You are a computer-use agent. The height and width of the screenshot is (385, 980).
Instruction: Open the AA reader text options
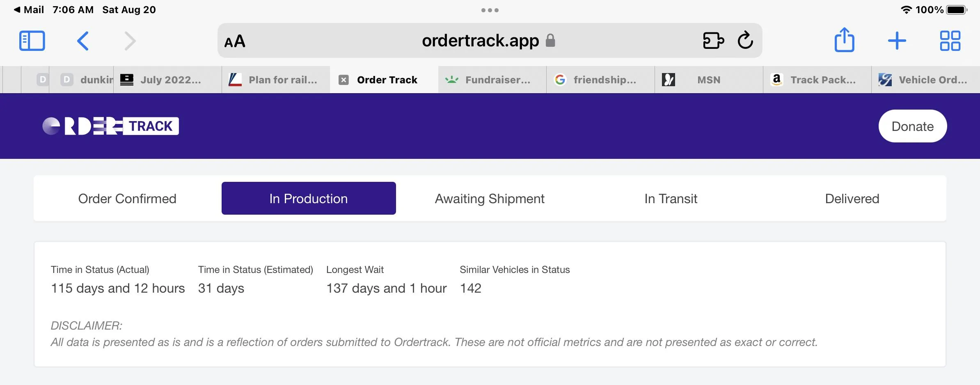(235, 41)
